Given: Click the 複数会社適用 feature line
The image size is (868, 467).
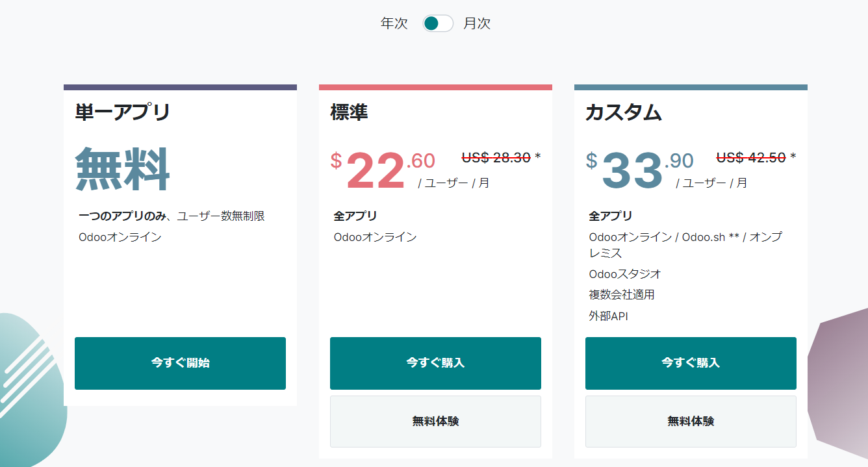Looking at the screenshot, I should (622, 295).
